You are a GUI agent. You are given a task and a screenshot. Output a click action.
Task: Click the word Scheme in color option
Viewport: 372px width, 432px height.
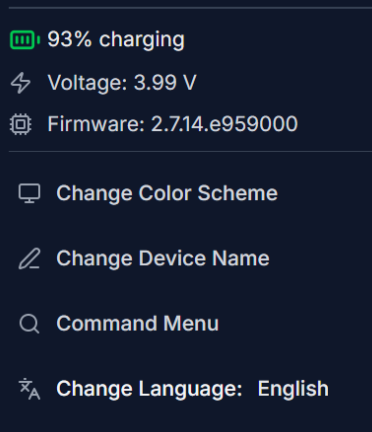point(237,193)
